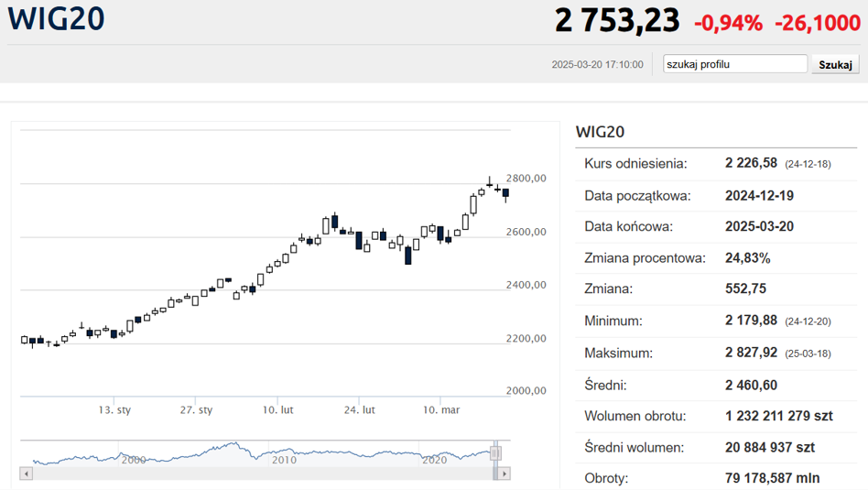The height and width of the screenshot is (490, 868).
Task: Click the navigator left scroll arrow
Action: [x=26, y=474]
